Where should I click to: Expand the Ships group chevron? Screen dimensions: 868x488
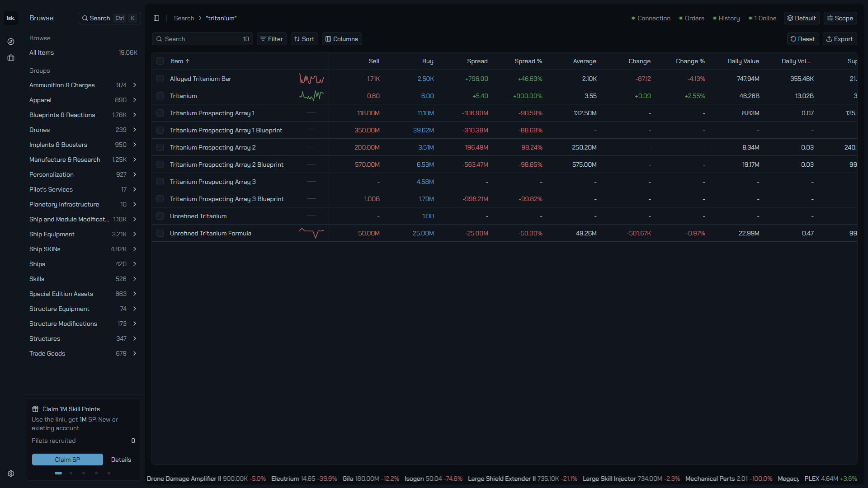[135, 264]
